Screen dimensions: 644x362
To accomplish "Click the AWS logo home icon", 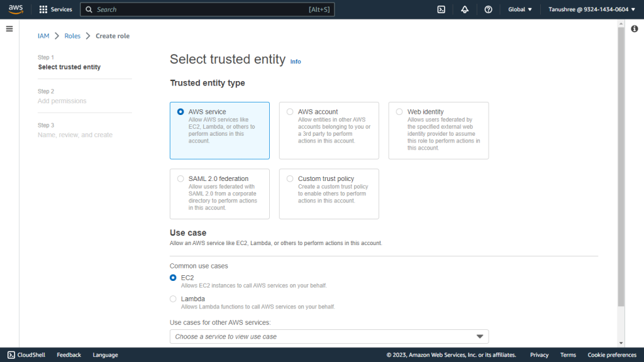I will click(16, 9).
